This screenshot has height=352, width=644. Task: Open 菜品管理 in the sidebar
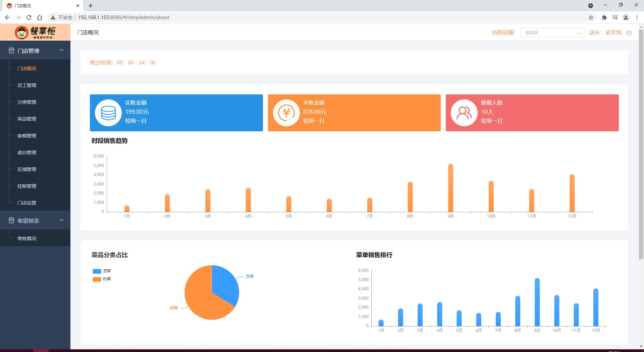point(27,119)
